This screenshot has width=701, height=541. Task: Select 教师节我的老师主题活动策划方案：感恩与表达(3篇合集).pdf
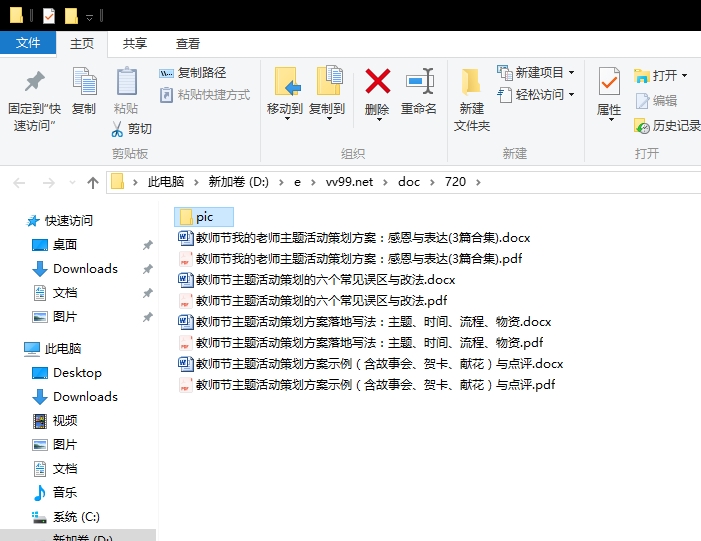350,259
